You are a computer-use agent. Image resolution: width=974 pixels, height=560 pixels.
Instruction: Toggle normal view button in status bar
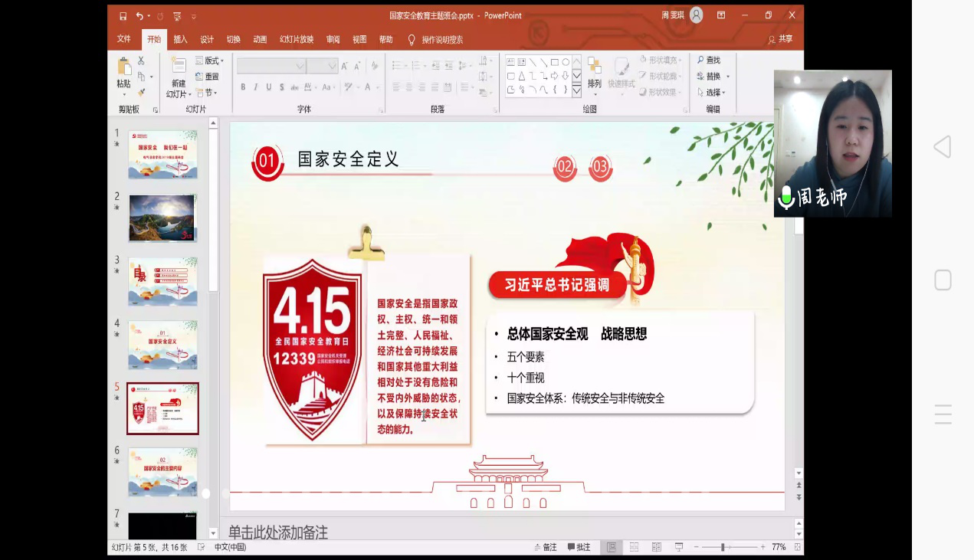(x=612, y=547)
